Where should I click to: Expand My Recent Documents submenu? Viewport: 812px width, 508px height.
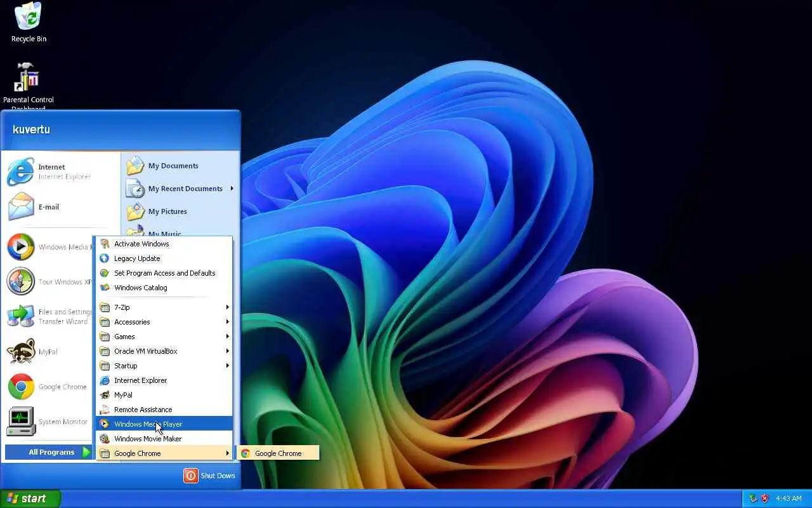click(180, 189)
